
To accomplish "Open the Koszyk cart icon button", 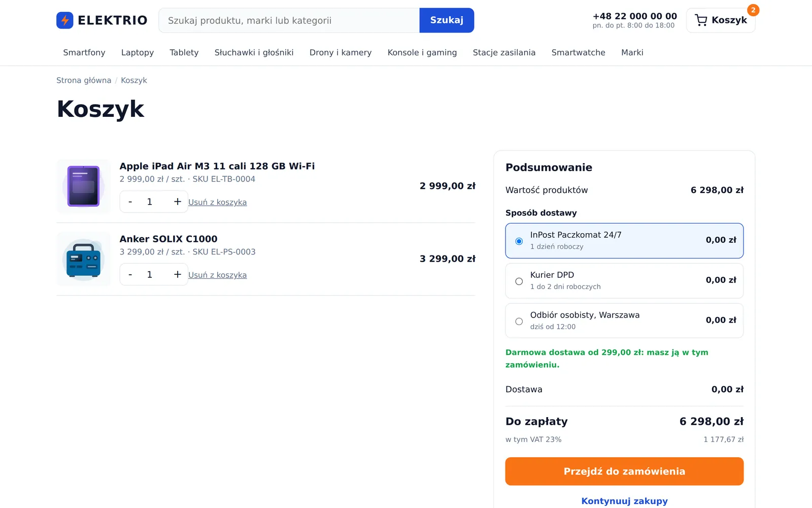I will pos(721,20).
